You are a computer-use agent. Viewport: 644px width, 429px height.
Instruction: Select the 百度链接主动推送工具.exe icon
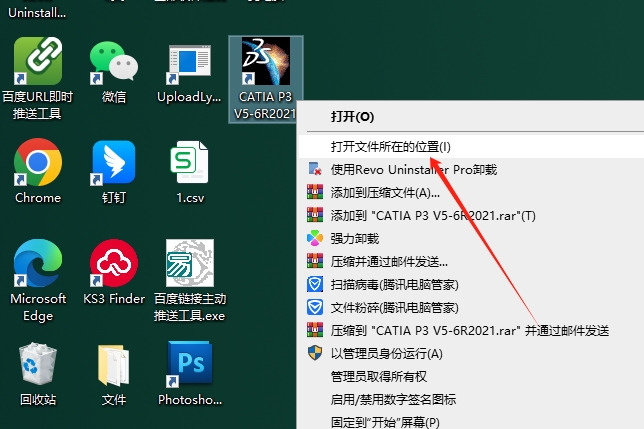tap(188, 265)
